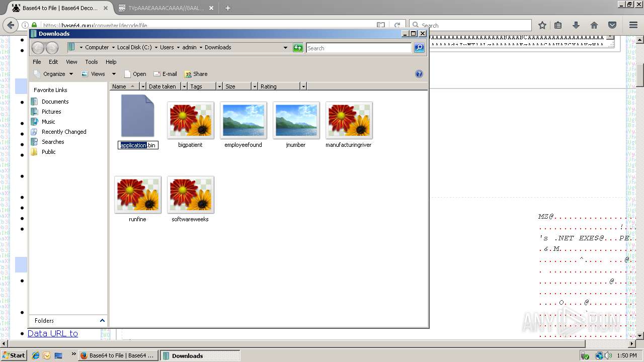The width and height of the screenshot is (644, 362).
Task: Click the E-mail toolbar button
Action: point(165,74)
